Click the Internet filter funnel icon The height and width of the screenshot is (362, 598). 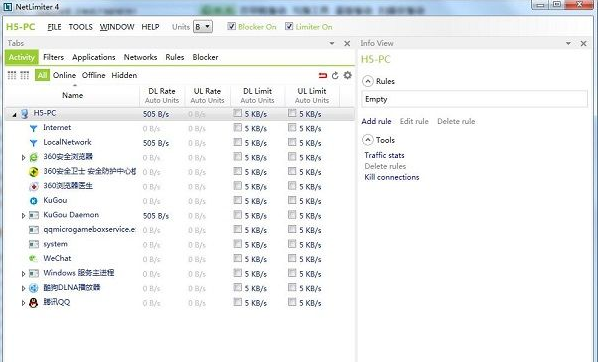coord(34,128)
